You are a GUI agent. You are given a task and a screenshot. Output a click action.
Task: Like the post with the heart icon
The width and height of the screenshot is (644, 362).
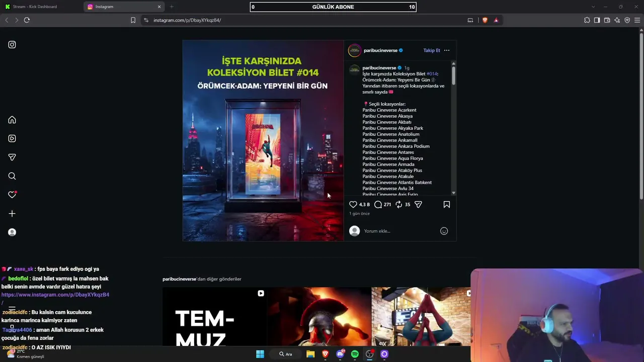353,205
